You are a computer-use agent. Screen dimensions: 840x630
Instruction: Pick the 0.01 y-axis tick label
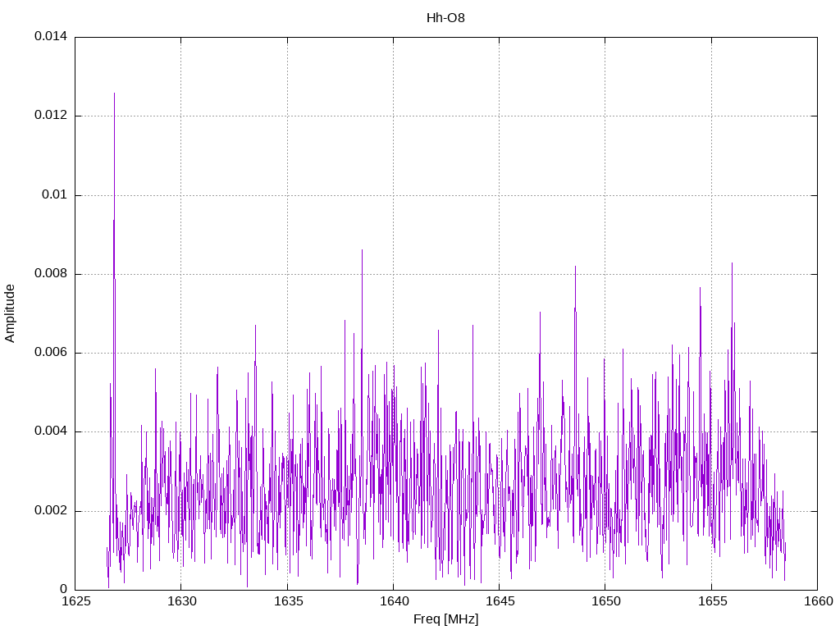[53, 195]
